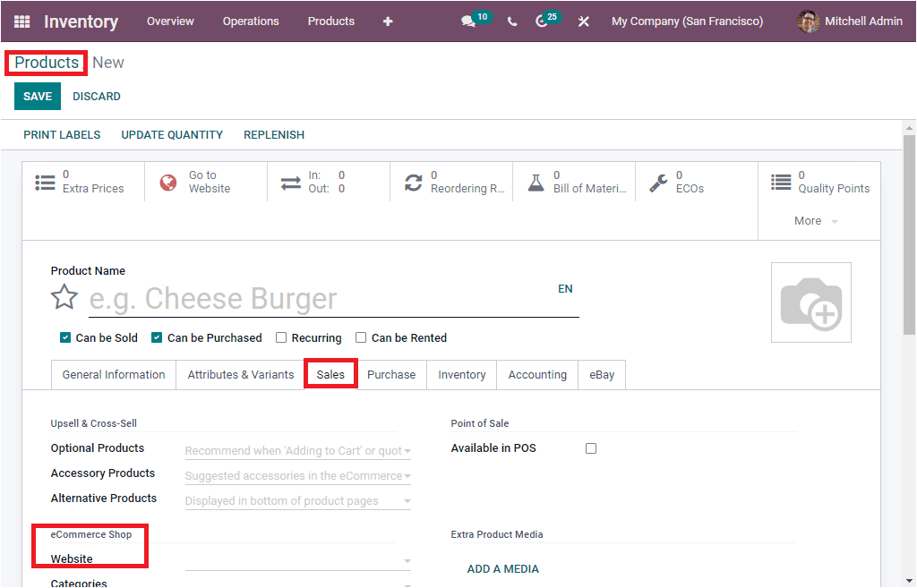This screenshot has width=917, height=588.
Task: Open the Alternative Products dropdown
Action: point(297,500)
